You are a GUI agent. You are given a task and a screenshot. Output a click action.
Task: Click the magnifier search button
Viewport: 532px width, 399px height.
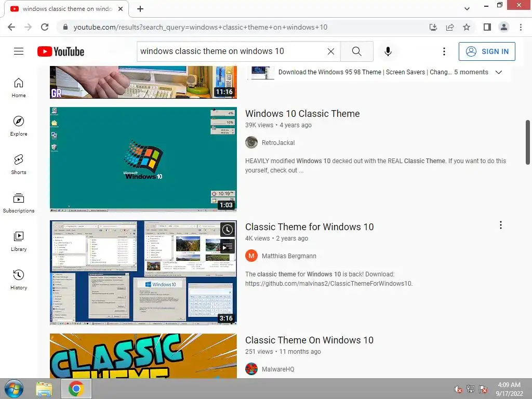coord(356,51)
